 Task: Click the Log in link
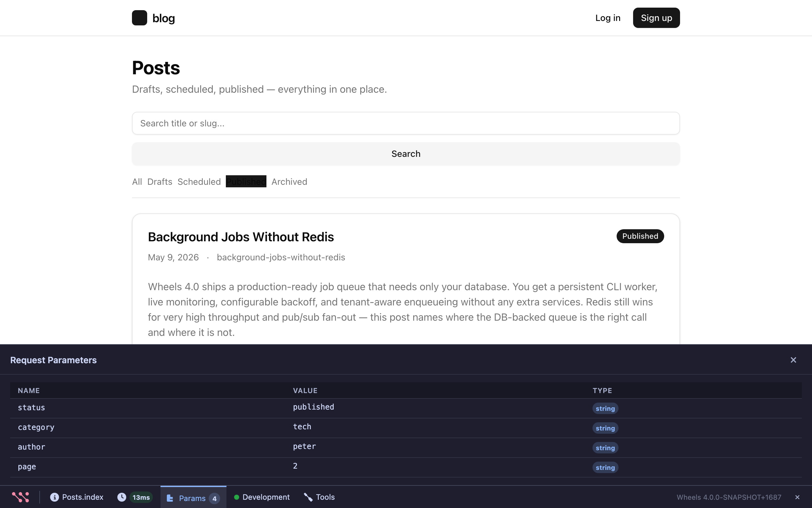pyautogui.click(x=608, y=18)
